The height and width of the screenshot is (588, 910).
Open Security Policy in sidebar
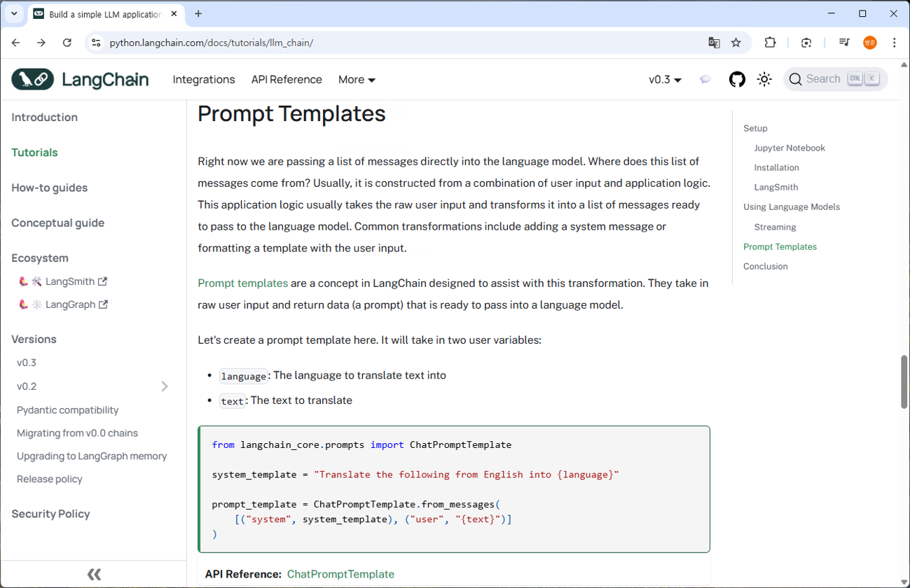pos(50,514)
